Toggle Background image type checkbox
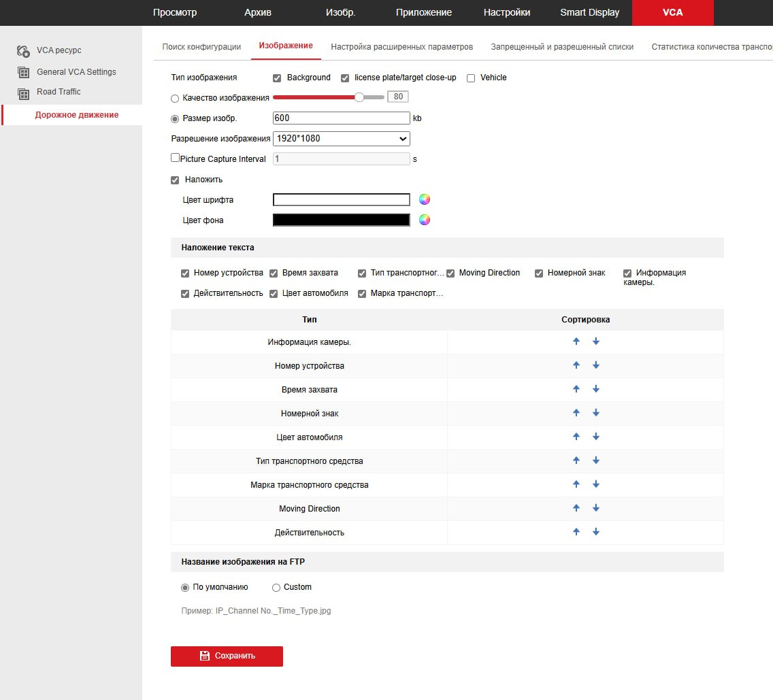 click(x=277, y=78)
